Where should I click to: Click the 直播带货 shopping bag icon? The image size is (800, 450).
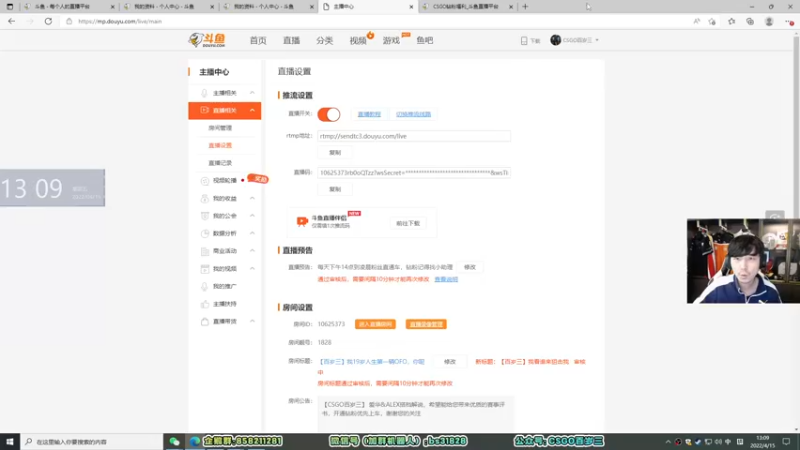(x=205, y=321)
